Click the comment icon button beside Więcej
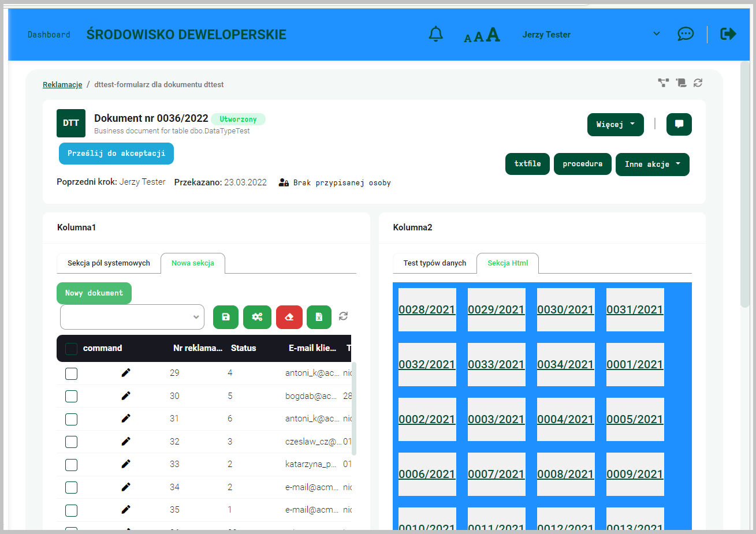This screenshot has height=534, width=756. pyautogui.click(x=679, y=124)
